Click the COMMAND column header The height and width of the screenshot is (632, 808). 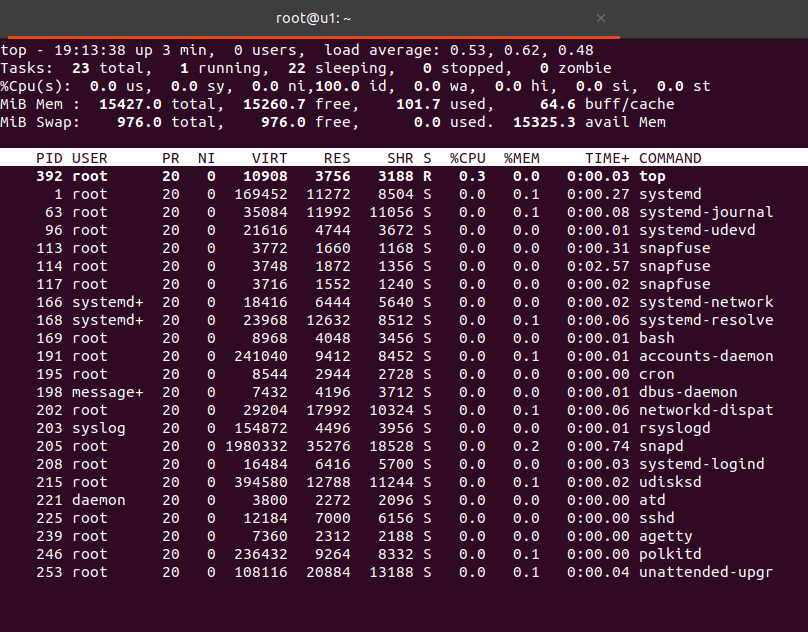[x=670, y=158]
